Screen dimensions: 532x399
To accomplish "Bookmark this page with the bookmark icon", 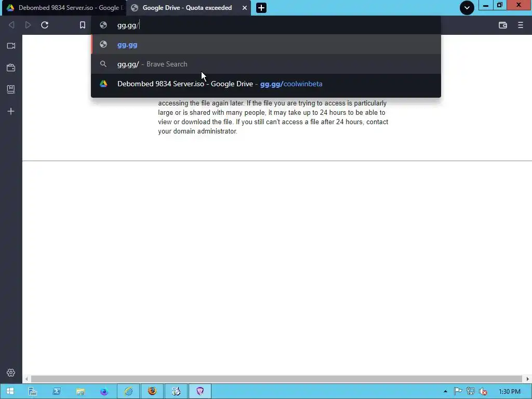I will click(x=83, y=25).
